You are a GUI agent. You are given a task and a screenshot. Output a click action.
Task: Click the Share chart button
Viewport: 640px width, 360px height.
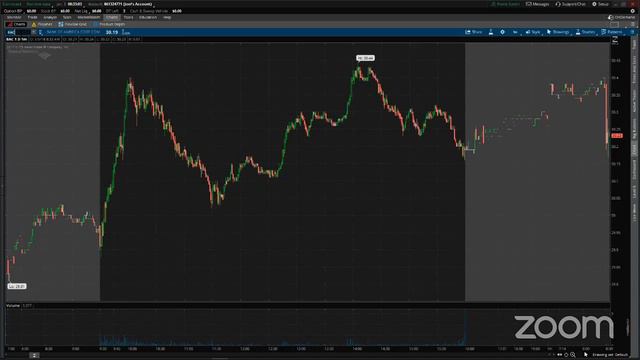click(474, 32)
